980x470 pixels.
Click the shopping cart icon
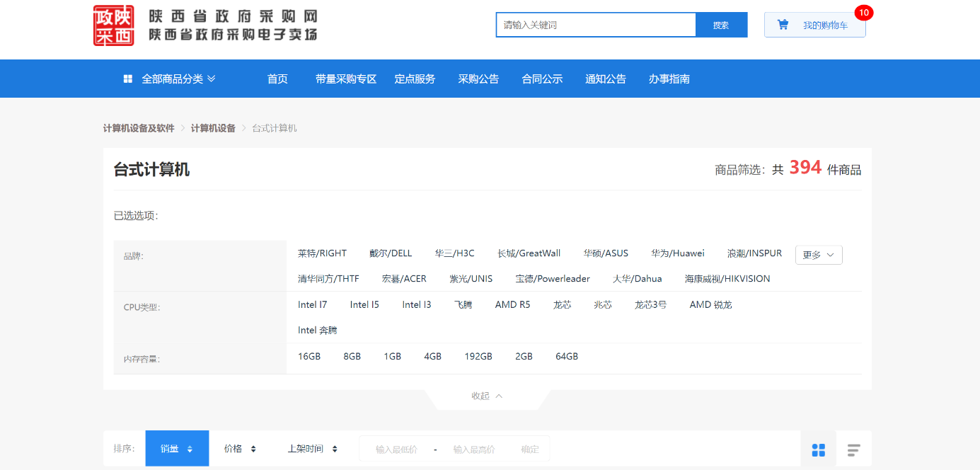[x=783, y=25]
